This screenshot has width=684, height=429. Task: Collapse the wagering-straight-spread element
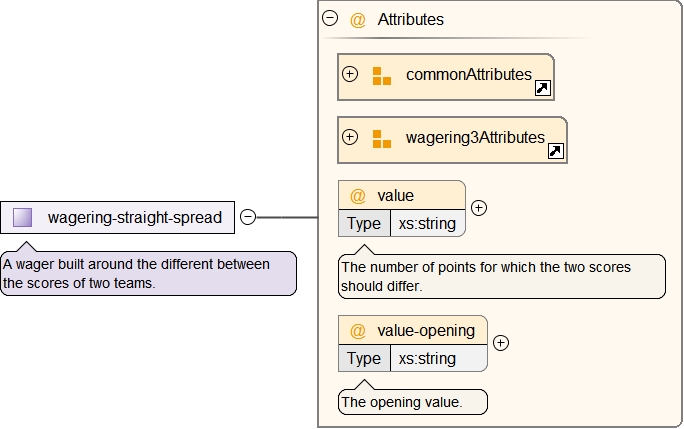(x=248, y=216)
